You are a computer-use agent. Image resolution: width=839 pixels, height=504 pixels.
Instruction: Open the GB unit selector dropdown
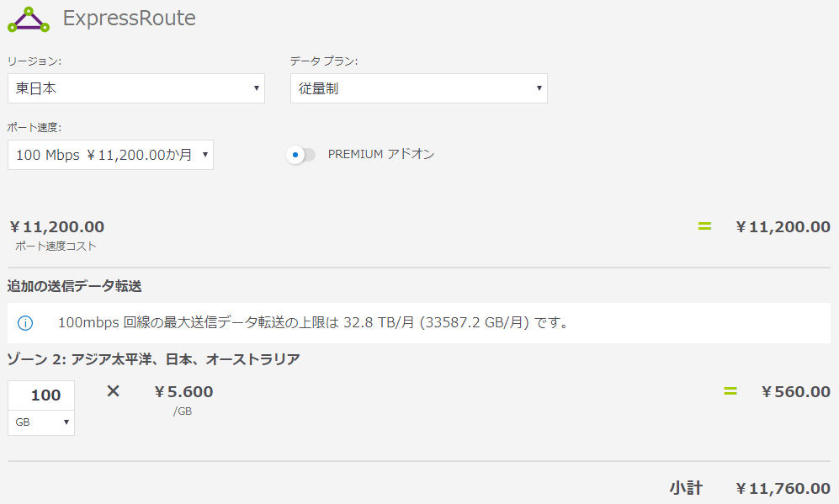(41, 422)
